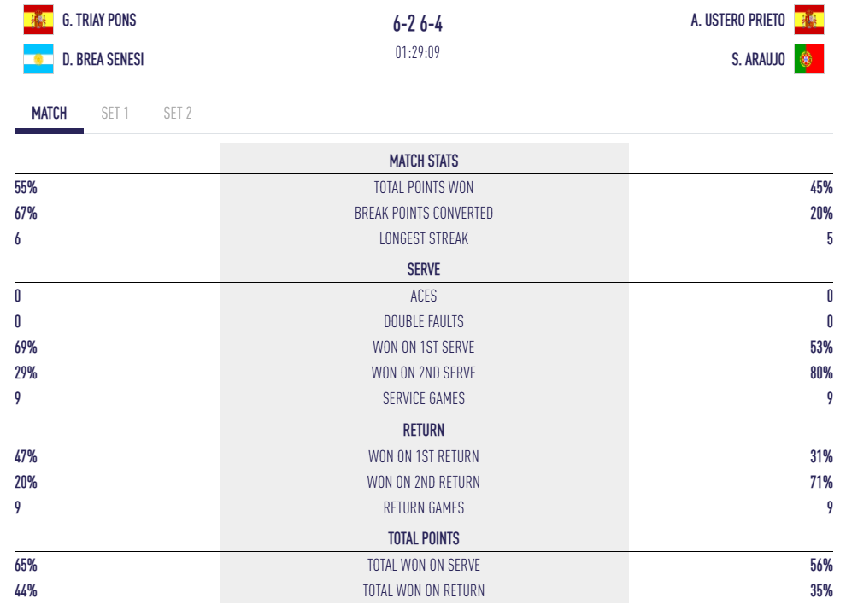Click the BREAK POINTS CONVERTED row label
This screenshot has height=616, width=846.
(424, 214)
